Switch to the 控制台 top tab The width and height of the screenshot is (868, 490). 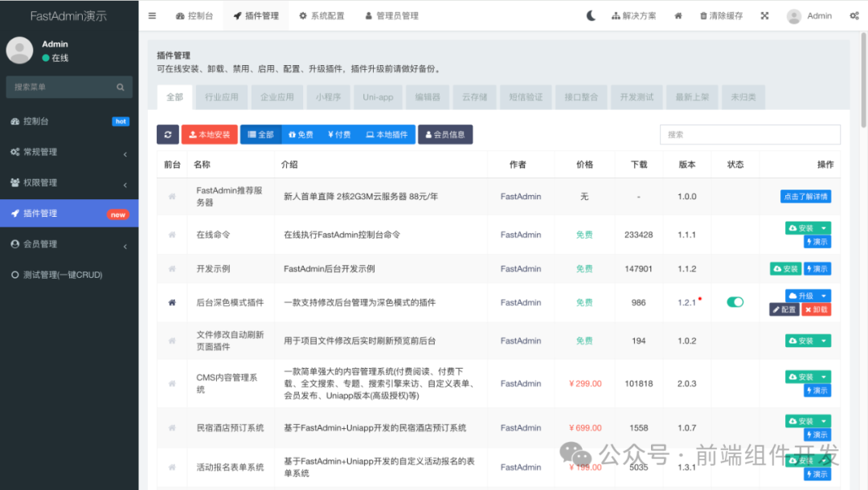194,16
